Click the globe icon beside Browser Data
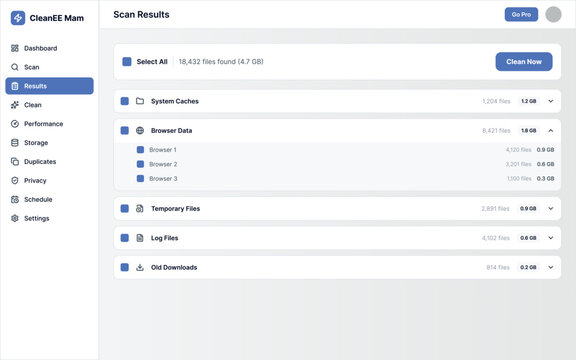 pos(140,130)
